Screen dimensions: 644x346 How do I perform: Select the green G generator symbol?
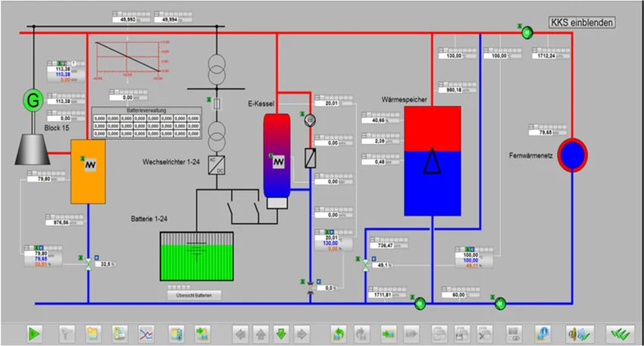33,101
